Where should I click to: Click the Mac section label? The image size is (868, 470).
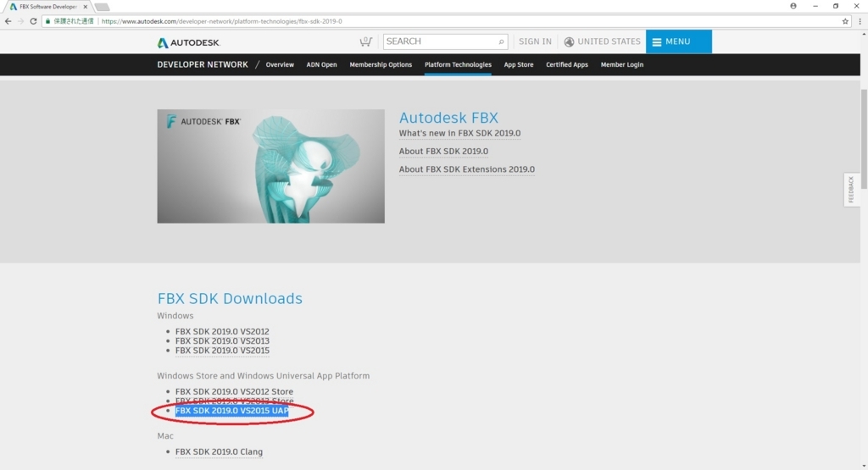[x=165, y=436]
